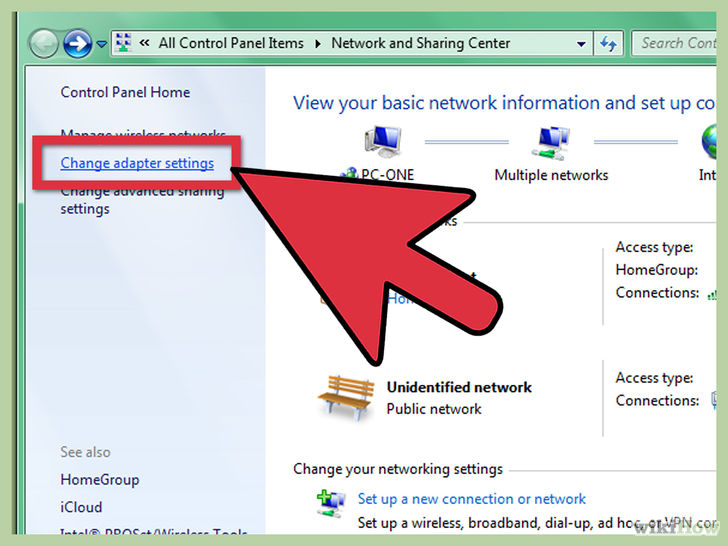The height and width of the screenshot is (546, 728).
Task: Open the recent pages dropdown arrow
Action: click(102, 44)
